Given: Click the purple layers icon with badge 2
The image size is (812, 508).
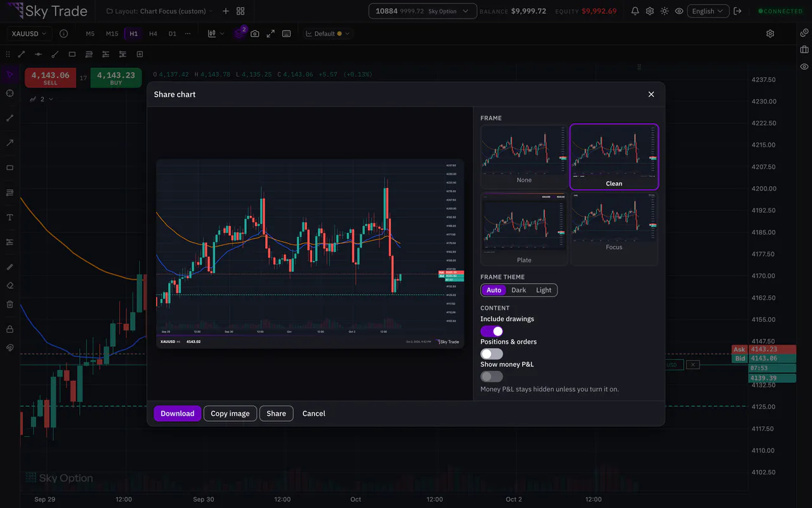Looking at the screenshot, I should (x=239, y=33).
